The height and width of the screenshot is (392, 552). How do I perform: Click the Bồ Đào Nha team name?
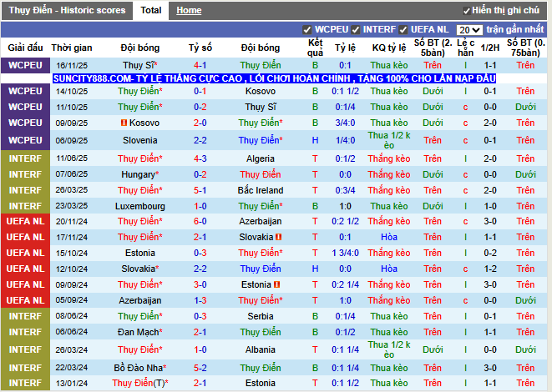139,368
